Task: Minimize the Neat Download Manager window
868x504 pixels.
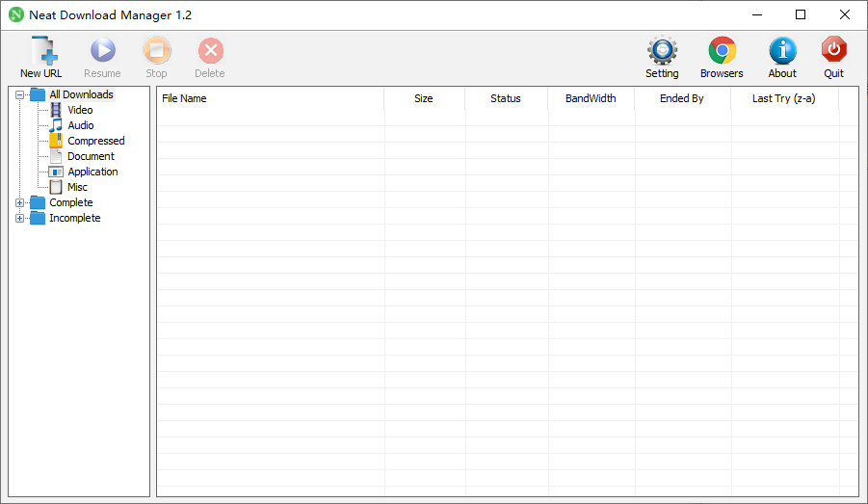Action: (757, 15)
